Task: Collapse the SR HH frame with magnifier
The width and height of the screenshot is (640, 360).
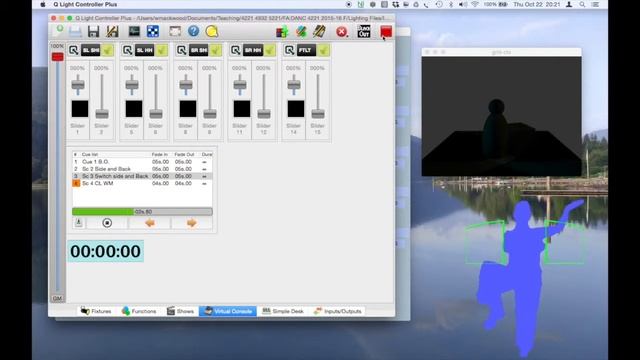Action: [x=236, y=50]
